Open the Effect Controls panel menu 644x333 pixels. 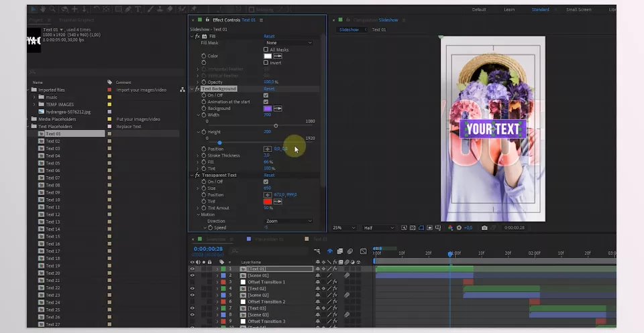tap(261, 19)
